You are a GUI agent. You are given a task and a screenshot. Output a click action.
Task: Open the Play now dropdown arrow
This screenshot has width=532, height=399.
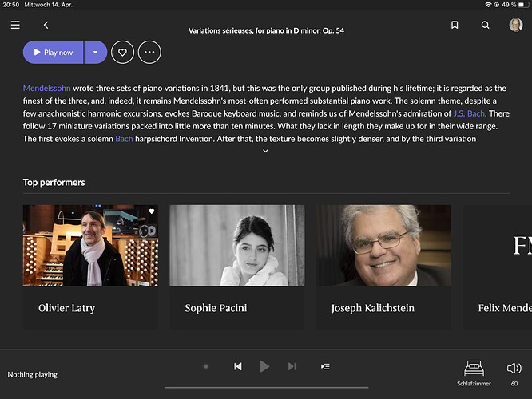(x=96, y=52)
